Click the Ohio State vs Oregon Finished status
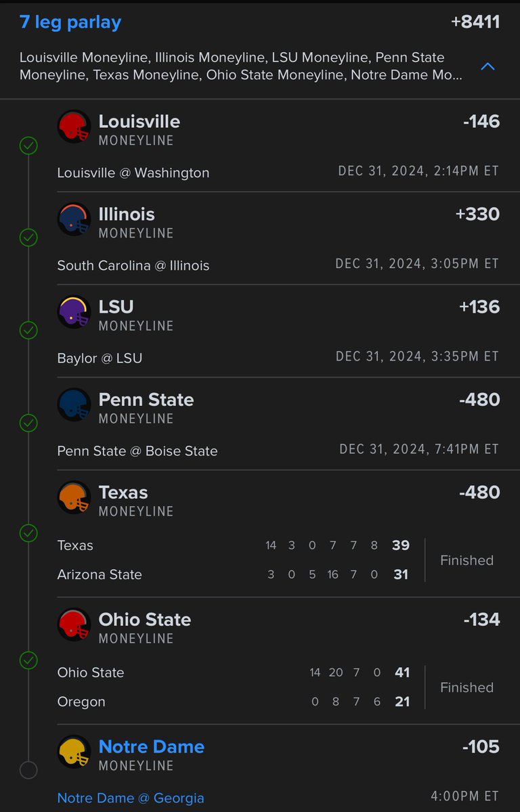Viewport: 520px width, 812px height. point(467,687)
